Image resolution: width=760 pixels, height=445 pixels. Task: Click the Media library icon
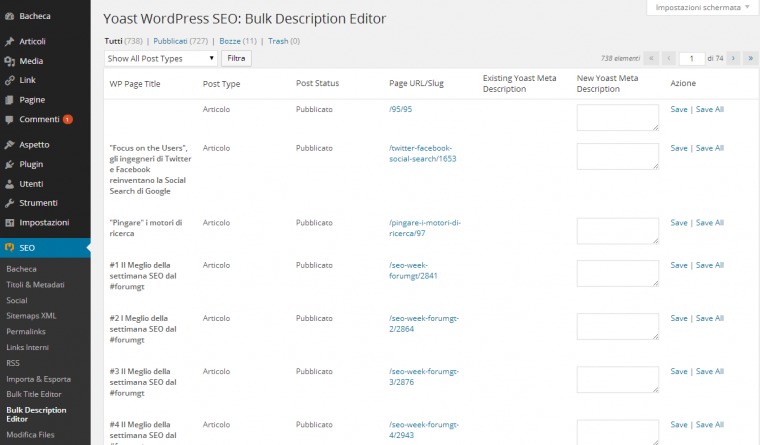(9, 61)
